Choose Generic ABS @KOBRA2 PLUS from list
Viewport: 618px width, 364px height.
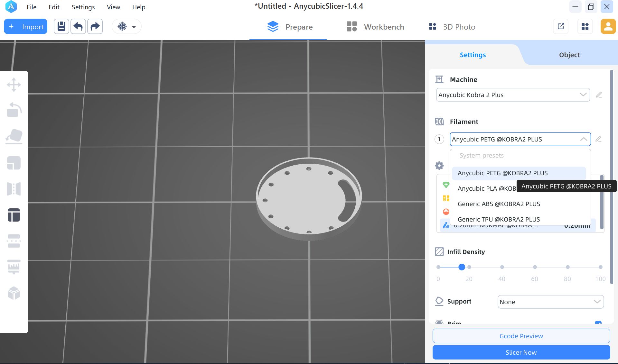click(519, 204)
